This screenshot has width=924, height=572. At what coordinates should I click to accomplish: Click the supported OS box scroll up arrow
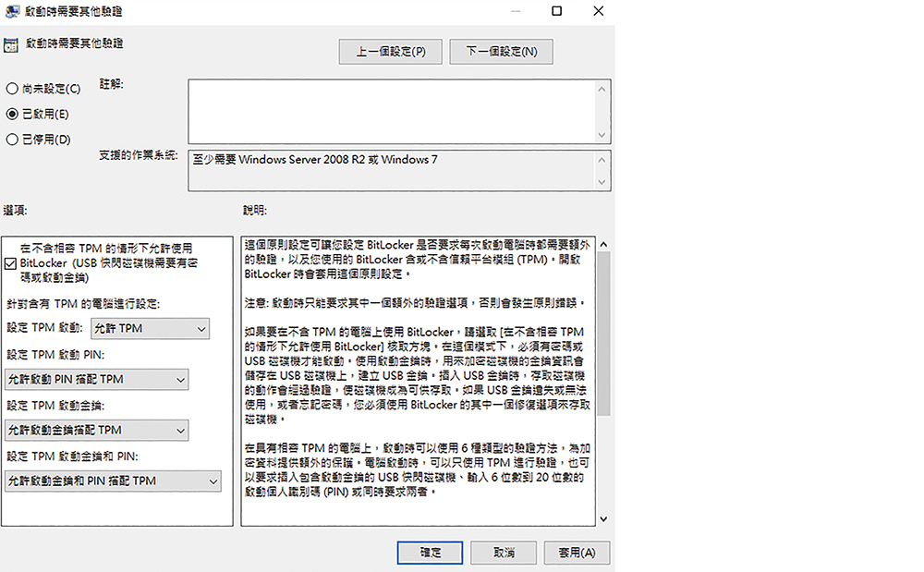pos(602,160)
